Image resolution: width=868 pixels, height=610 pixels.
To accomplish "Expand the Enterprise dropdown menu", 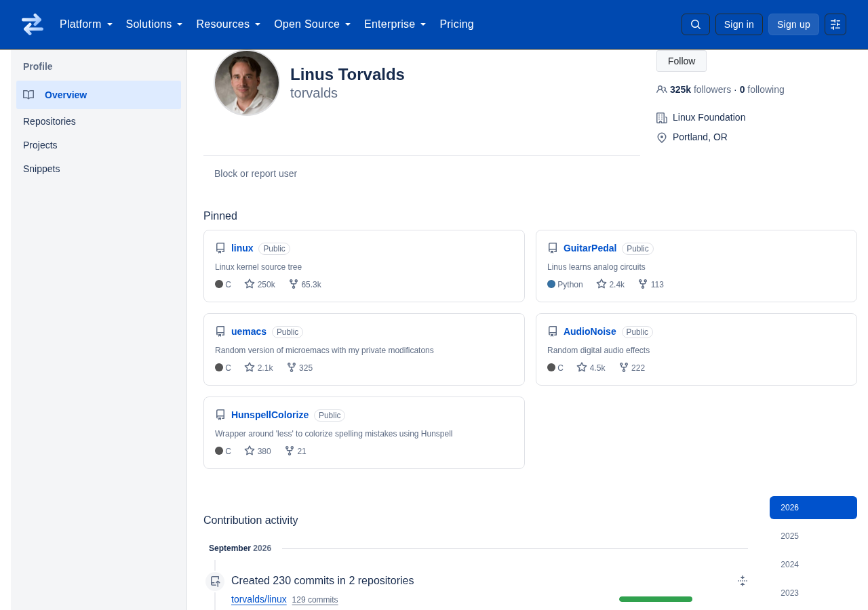I will pos(395,24).
